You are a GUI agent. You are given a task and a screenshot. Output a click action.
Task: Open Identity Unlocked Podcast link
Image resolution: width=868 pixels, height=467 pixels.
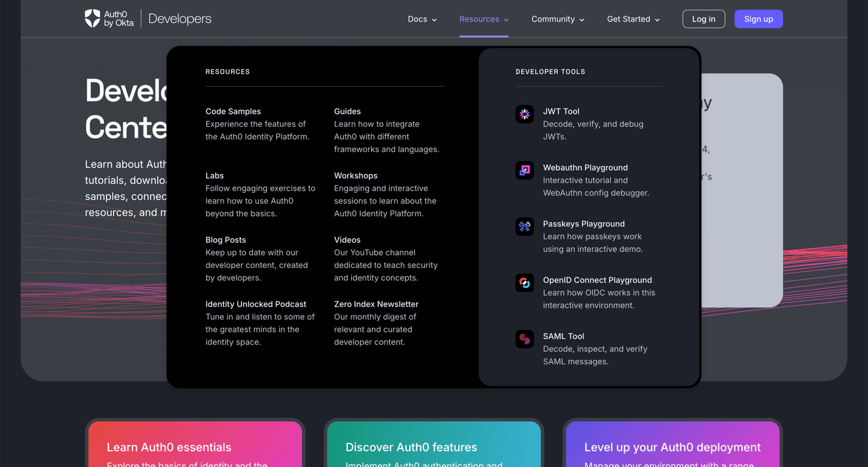click(256, 304)
